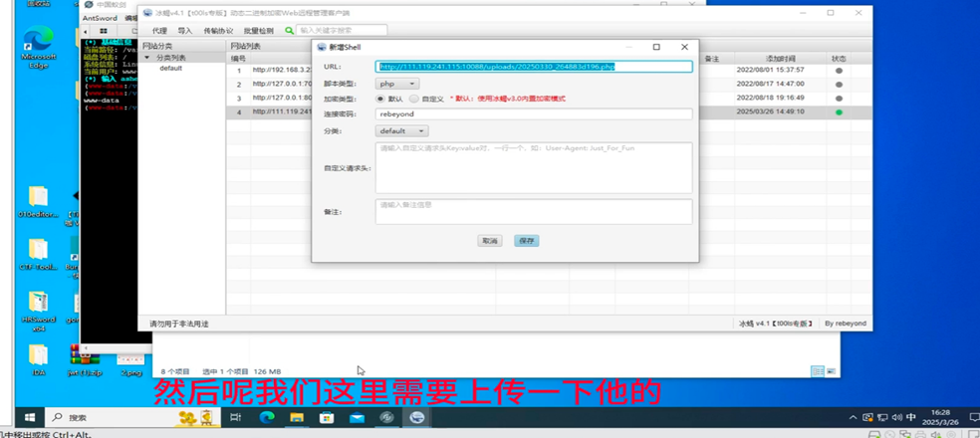Open AntSword menu in background window
Image resolution: width=980 pixels, height=438 pixels.
[100, 18]
